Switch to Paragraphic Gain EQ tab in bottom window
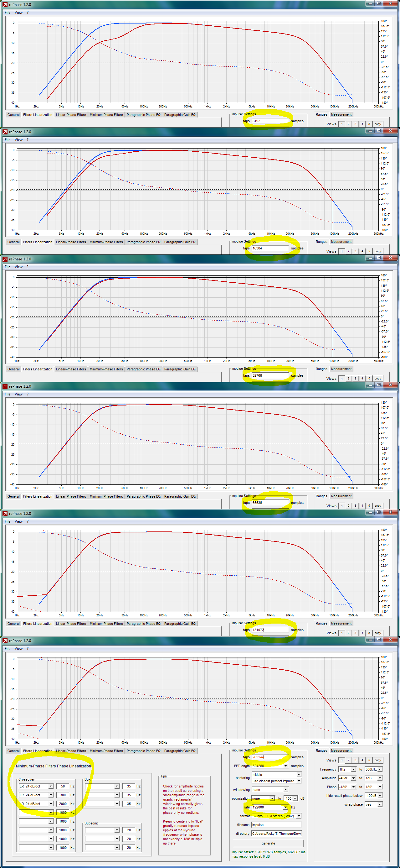Screen dimensions: 400x868 [180, 751]
